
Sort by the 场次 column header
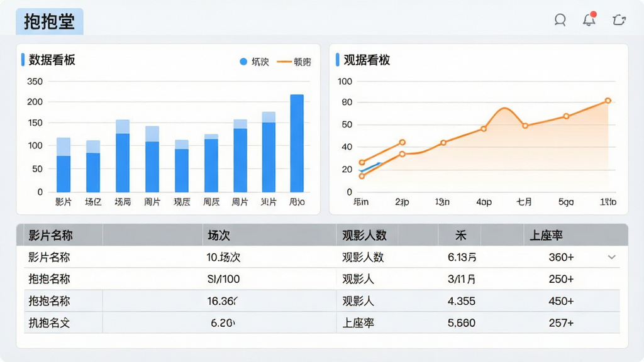[x=218, y=236]
